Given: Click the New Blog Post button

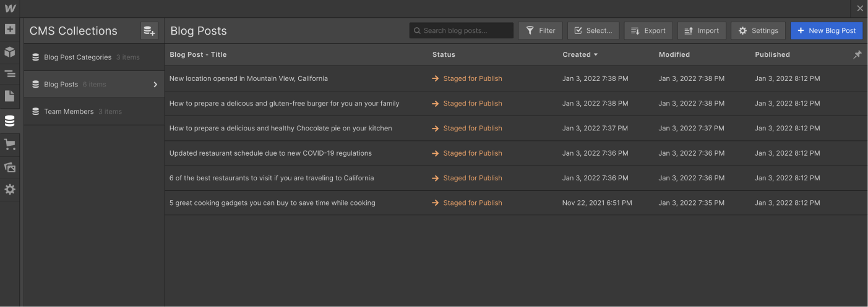Looking at the screenshot, I should [826, 31].
